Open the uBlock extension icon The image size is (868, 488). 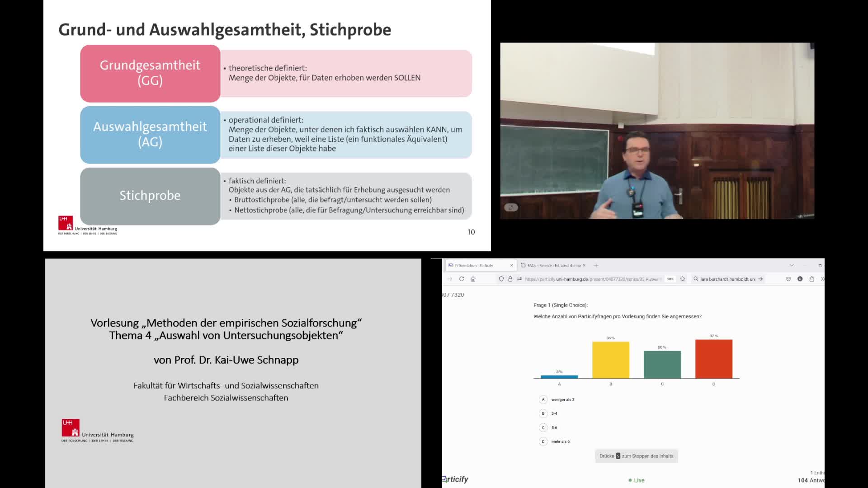[x=800, y=279]
